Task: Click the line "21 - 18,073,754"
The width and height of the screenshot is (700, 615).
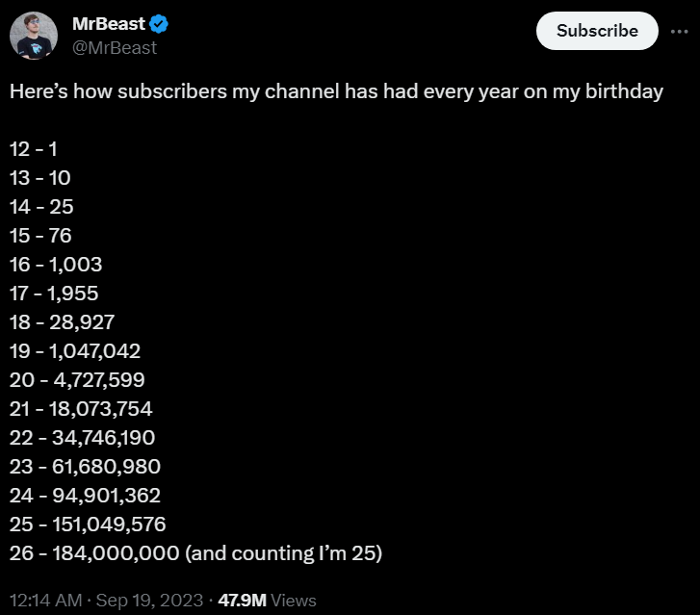Action: tap(81, 409)
